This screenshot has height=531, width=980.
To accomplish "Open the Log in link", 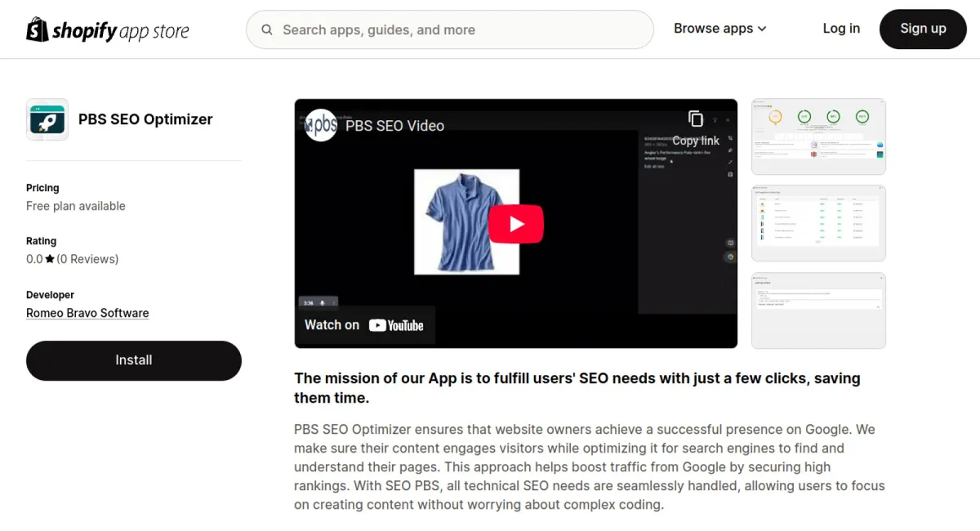I will (841, 29).
